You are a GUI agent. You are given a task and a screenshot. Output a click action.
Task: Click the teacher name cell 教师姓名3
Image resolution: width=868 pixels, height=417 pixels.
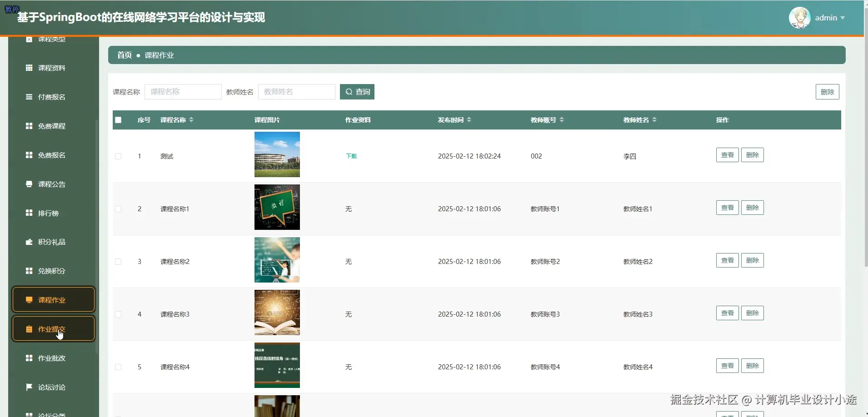[638, 314]
